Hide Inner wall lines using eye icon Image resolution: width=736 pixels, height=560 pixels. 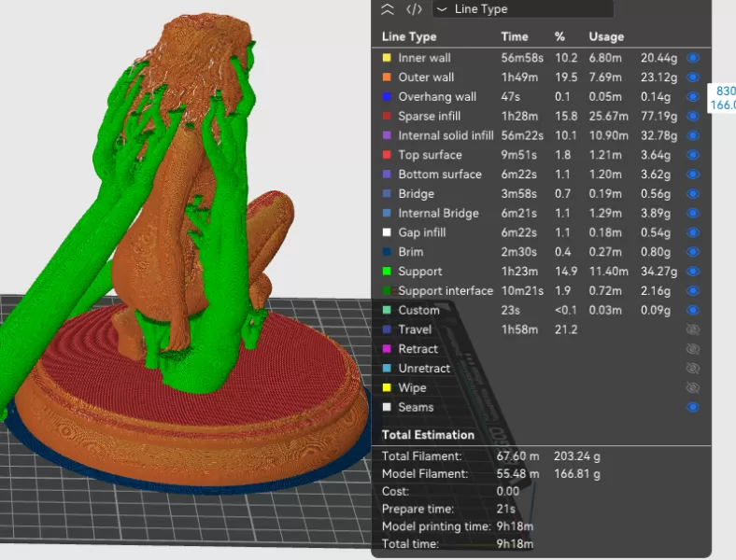tap(693, 58)
